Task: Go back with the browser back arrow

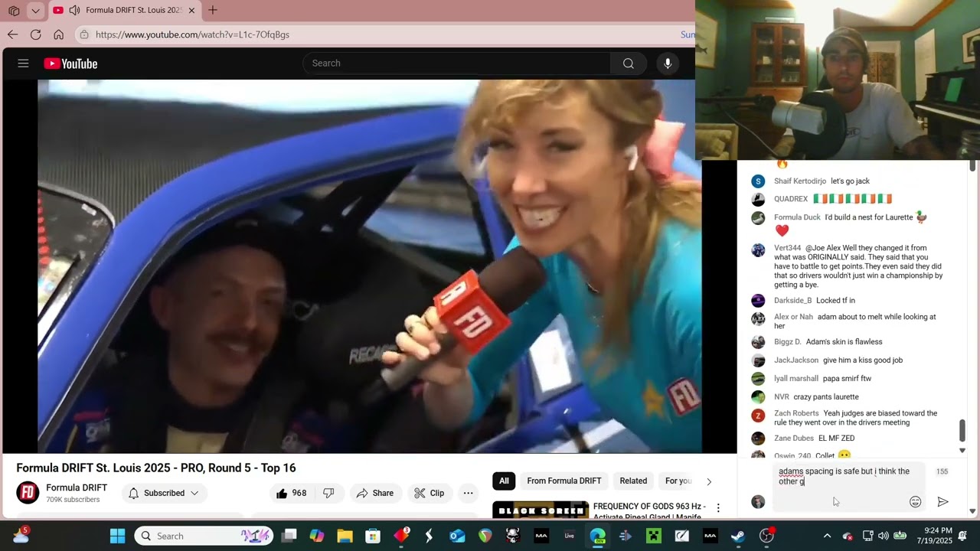Action: click(x=12, y=34)
